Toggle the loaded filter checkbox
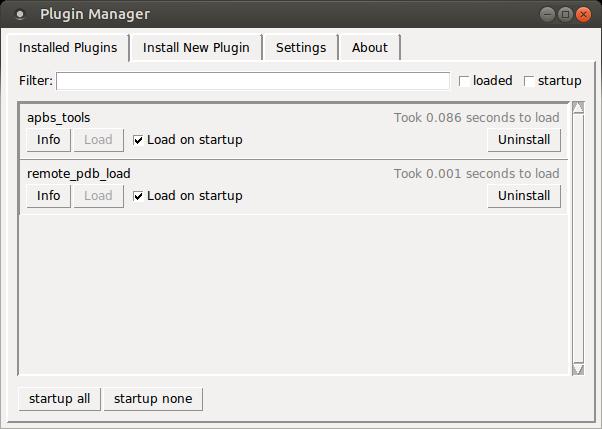Screen dimensions: 602x429 coord(464,81)
